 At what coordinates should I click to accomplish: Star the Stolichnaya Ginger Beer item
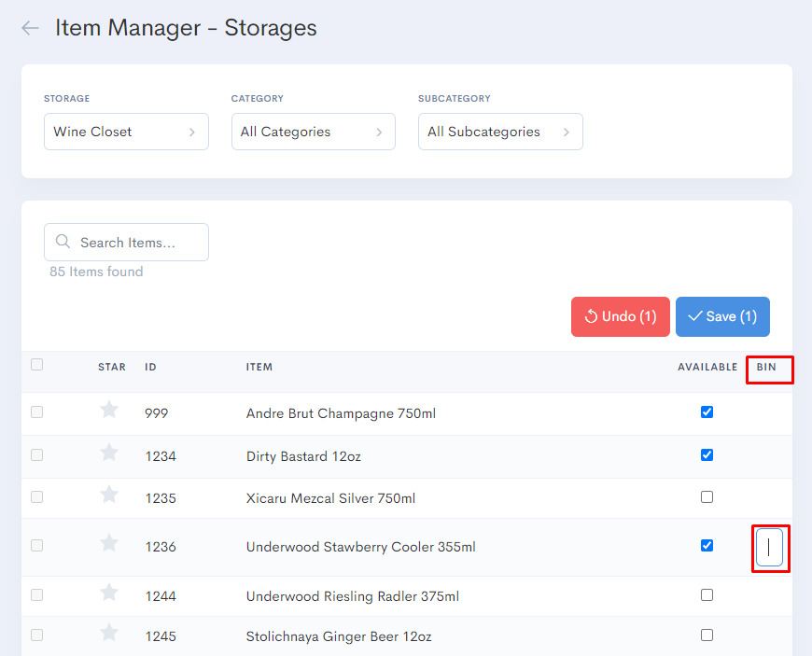click(108, 633)
